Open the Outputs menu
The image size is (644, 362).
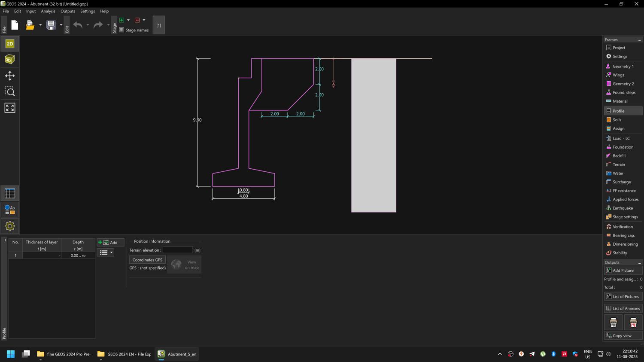click(x=67, y=11)
